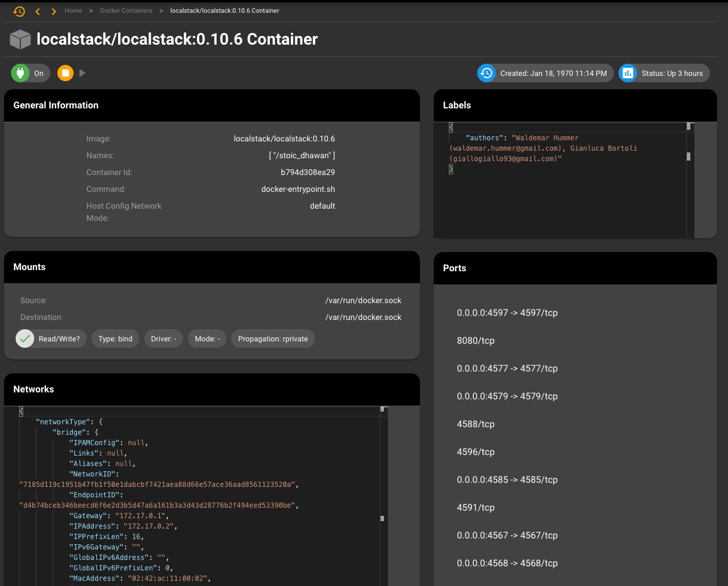728x586 pixels.
Task: Select port entry 0.0.0.0:4585 -> 4585/tcp
Action: (x=507, y=480)
